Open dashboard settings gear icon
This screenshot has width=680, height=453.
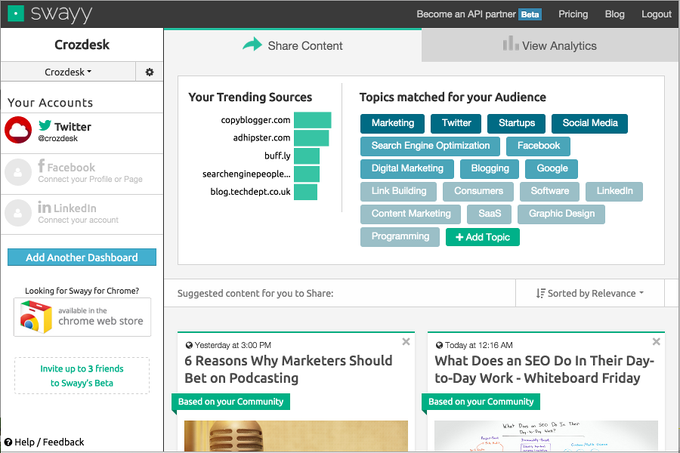(150, 72)
